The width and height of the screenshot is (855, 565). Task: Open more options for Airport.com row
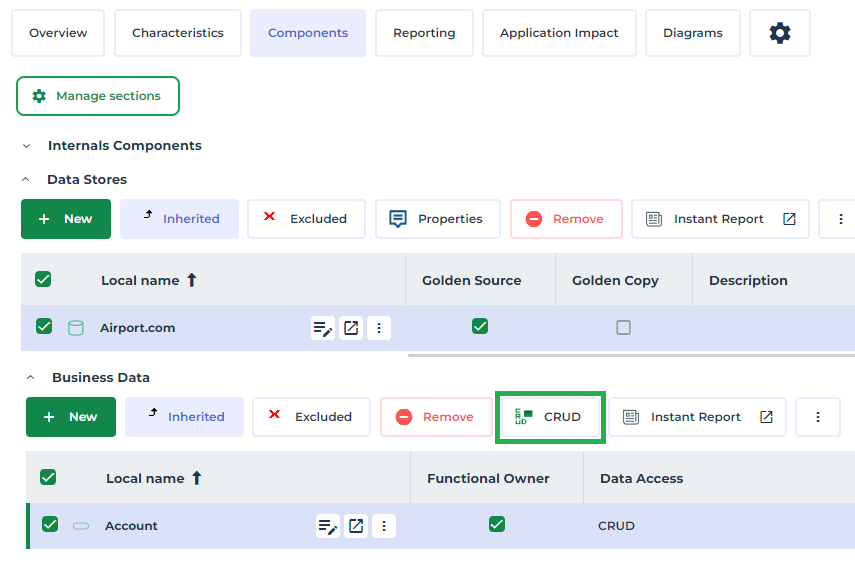(x=378, y=328)
